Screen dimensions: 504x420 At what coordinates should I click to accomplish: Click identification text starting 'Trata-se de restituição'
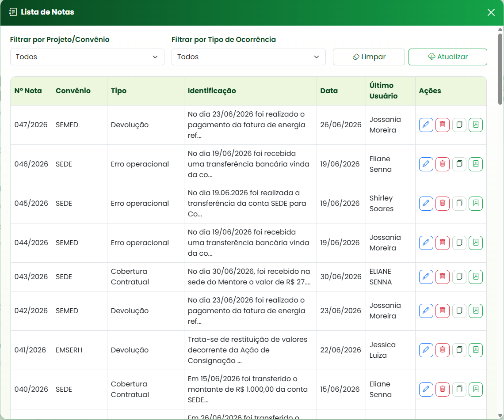248,350
